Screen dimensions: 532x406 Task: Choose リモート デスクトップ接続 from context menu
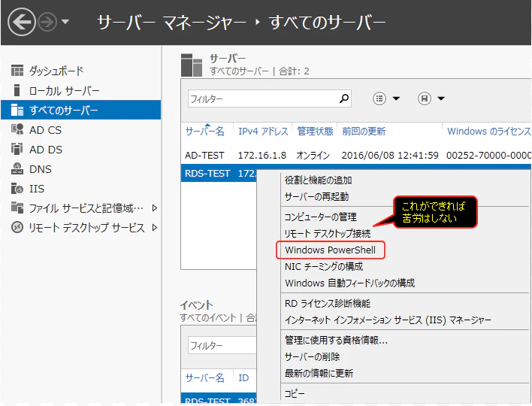coord(328,233)
